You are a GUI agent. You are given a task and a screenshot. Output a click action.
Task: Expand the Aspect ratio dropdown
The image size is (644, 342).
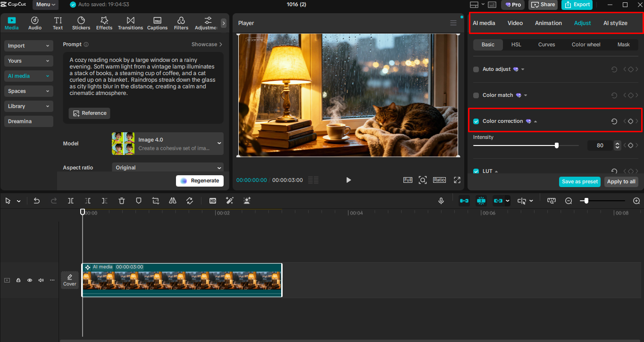(x=167, y=168)
